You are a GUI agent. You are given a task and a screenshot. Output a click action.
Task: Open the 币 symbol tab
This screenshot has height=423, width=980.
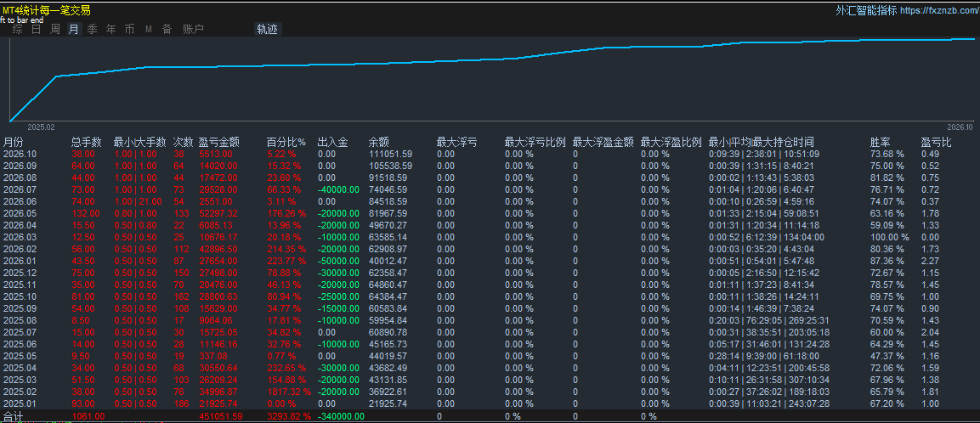129,29
